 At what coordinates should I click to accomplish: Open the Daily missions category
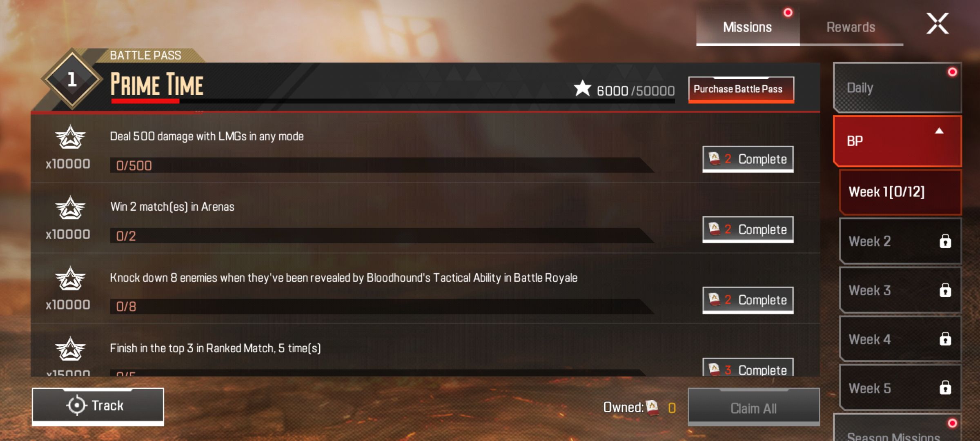898,87
